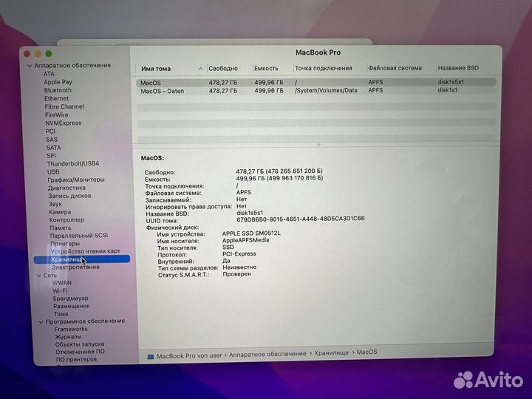532x399 pixels.
Task: Select NVMExpress in sidebar
Action: pos(64,123)
